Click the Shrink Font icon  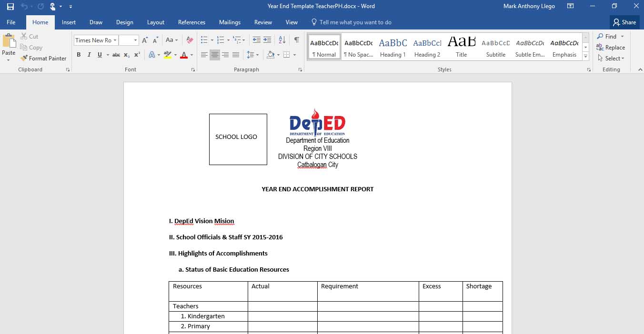155,40
